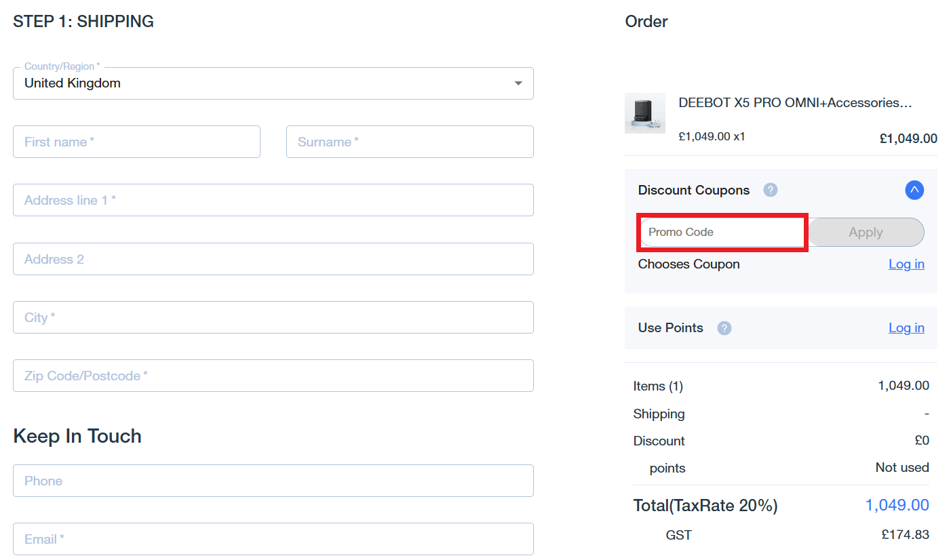Click the Phone input field
The image size is (951, 560).
273,481
